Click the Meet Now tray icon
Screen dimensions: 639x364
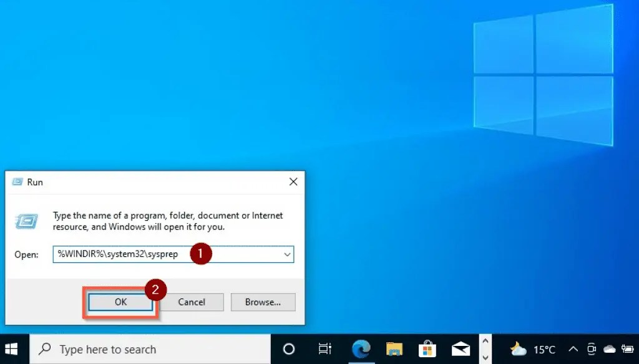(592, 349)
